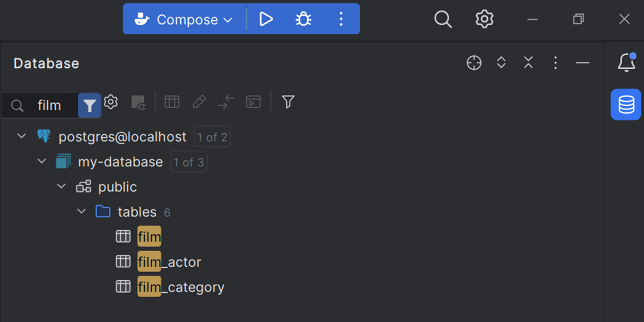Screen dimensions: 644x322
Task: Open Data Source Properties gear icon
Action: [x=111, y=101]
